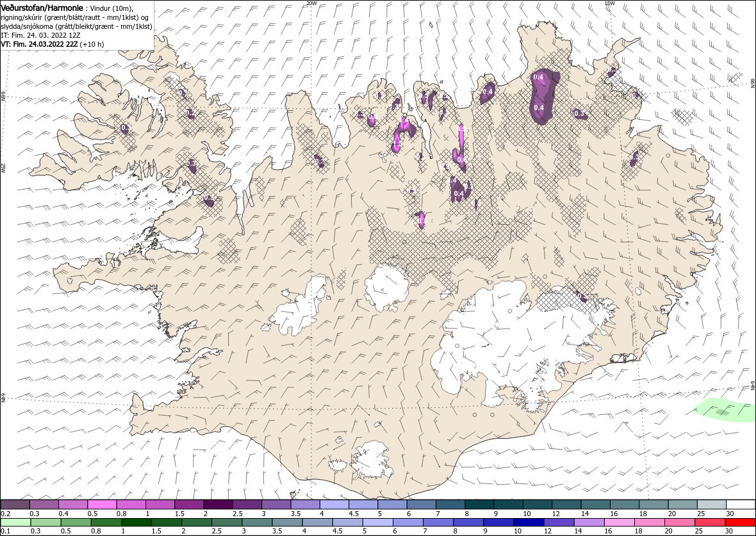The width and height of the screenshot is (756, 536).
Task: Click white 30 swatch in upper legend
Action: 741,505
